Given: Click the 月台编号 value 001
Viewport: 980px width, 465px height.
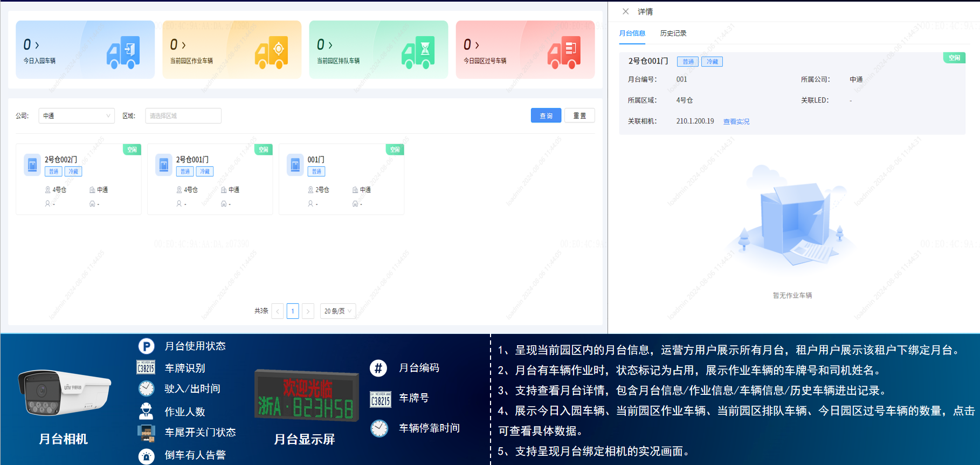Looking at the screenshot, I should pyautogui.click(x=682, y=79).
